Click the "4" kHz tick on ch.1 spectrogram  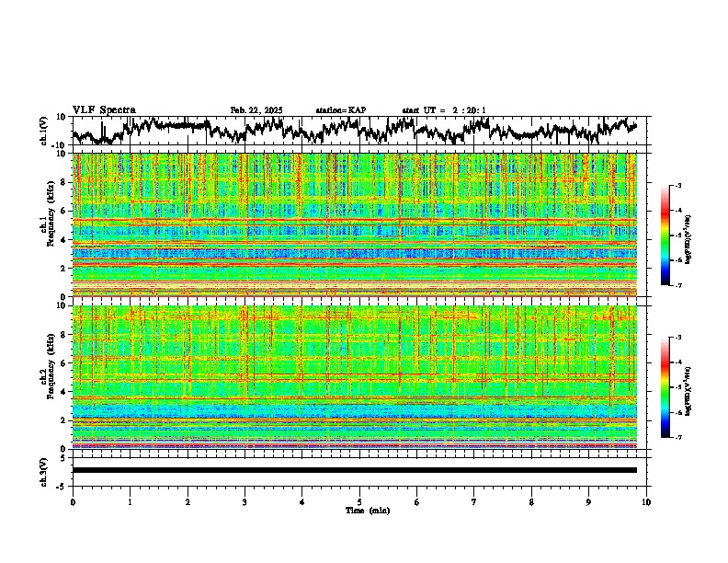[x=64, y=240]
